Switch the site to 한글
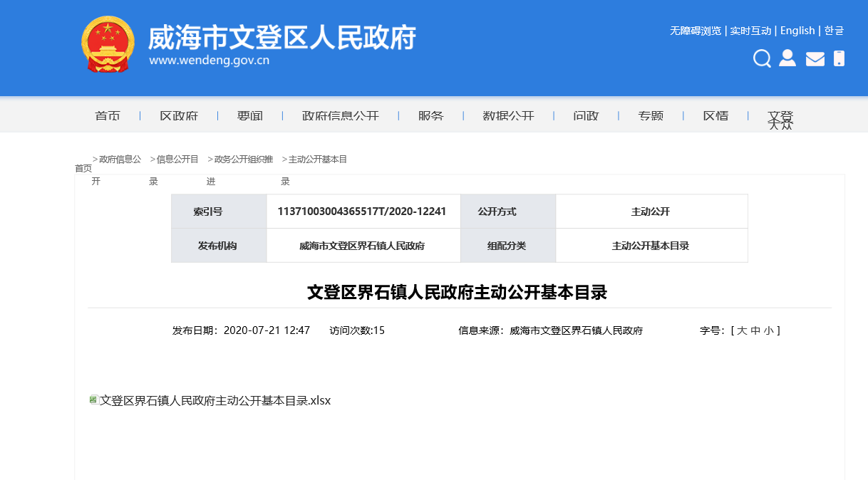Screen dimensions: 868x480 point(833,31)
